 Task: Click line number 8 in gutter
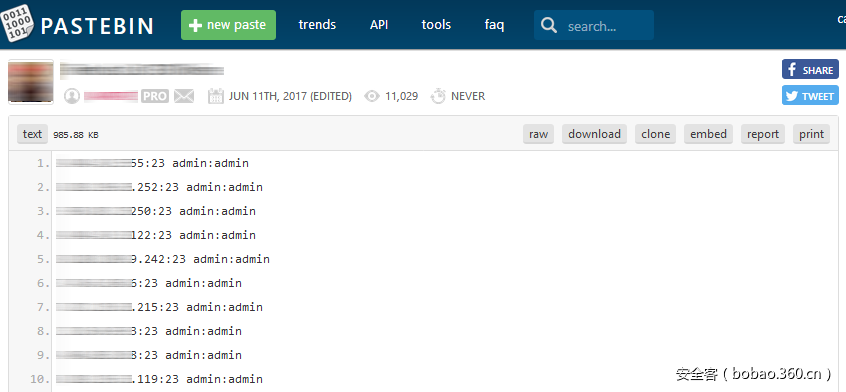coord(43,331)
